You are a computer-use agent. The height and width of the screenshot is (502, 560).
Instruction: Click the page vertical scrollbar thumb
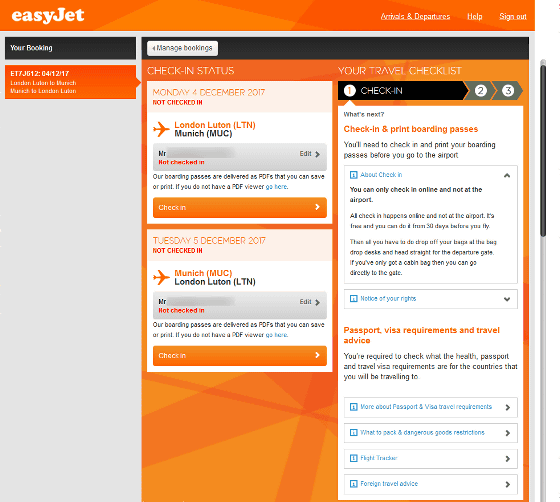[543, 150]
